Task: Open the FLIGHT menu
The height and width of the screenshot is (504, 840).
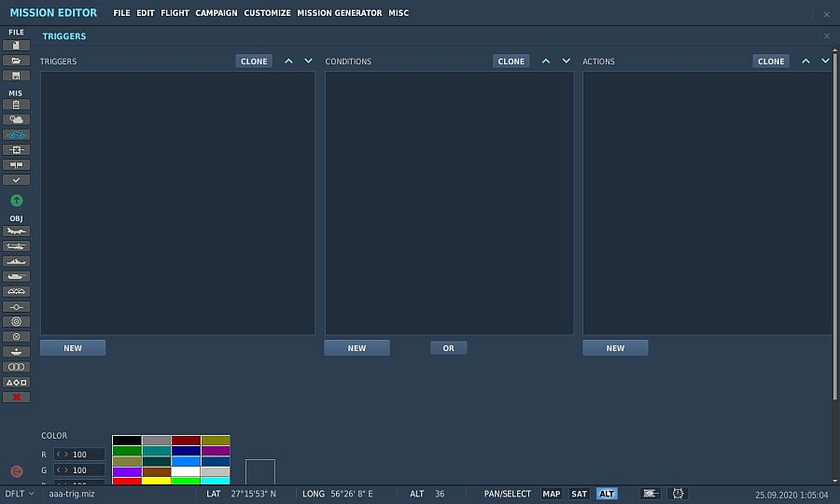Action: [x=175, y=13]
